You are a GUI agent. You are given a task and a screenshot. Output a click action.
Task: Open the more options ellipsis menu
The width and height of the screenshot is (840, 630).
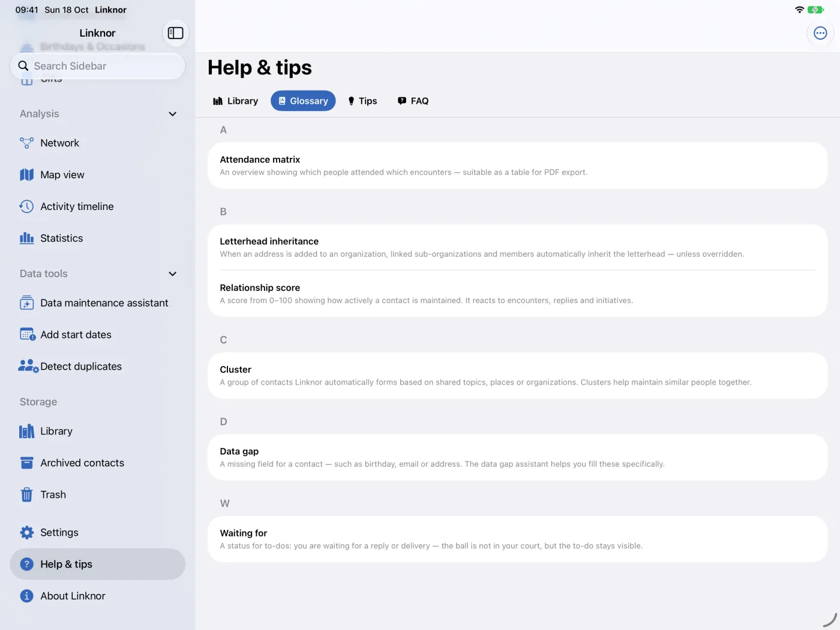[x=820, y=33]
